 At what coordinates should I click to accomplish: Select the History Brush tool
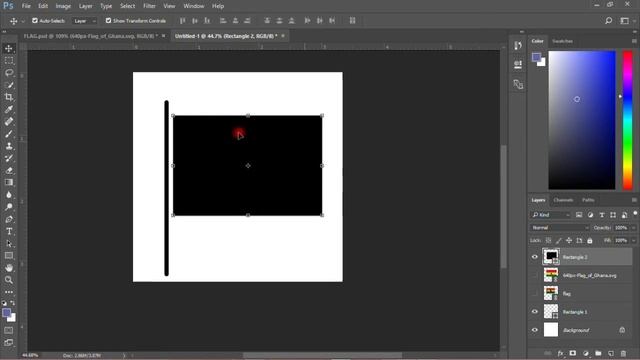coord(9,158)
